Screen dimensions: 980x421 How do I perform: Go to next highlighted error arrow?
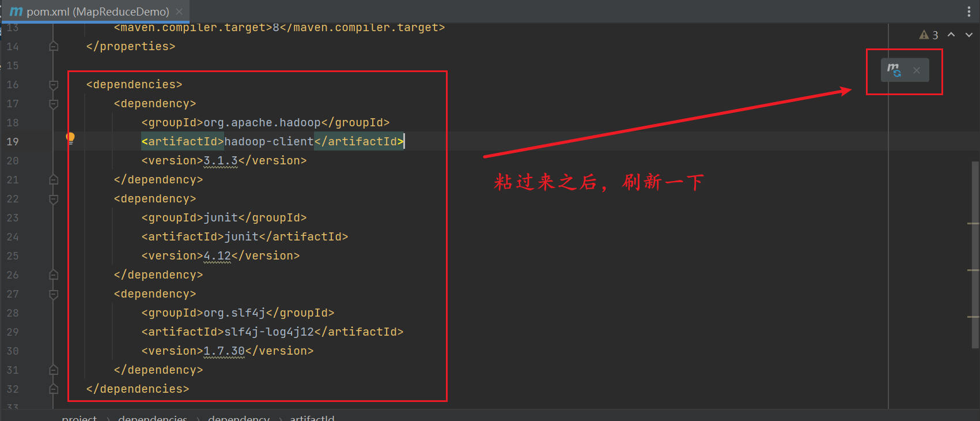(969, 35)
